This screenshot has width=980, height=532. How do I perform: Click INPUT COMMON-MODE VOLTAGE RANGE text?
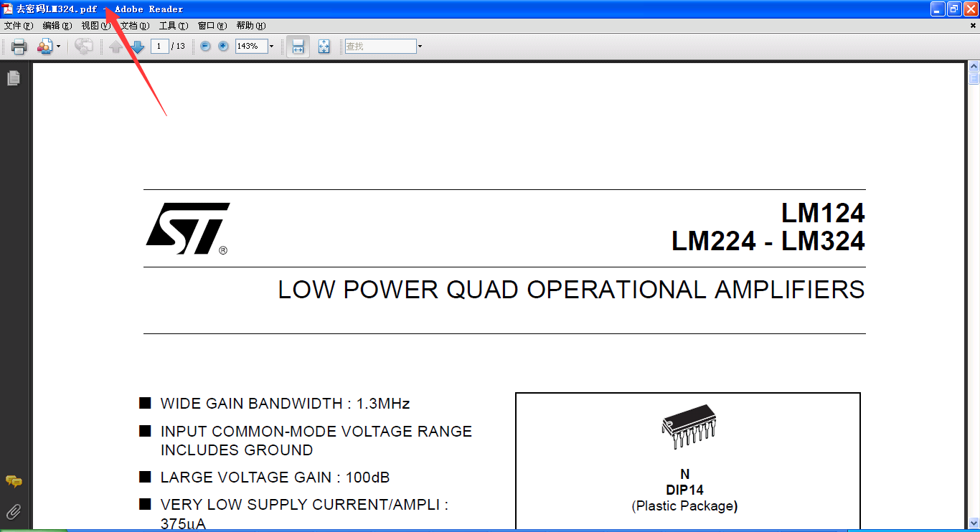click(x=316, y=432)
